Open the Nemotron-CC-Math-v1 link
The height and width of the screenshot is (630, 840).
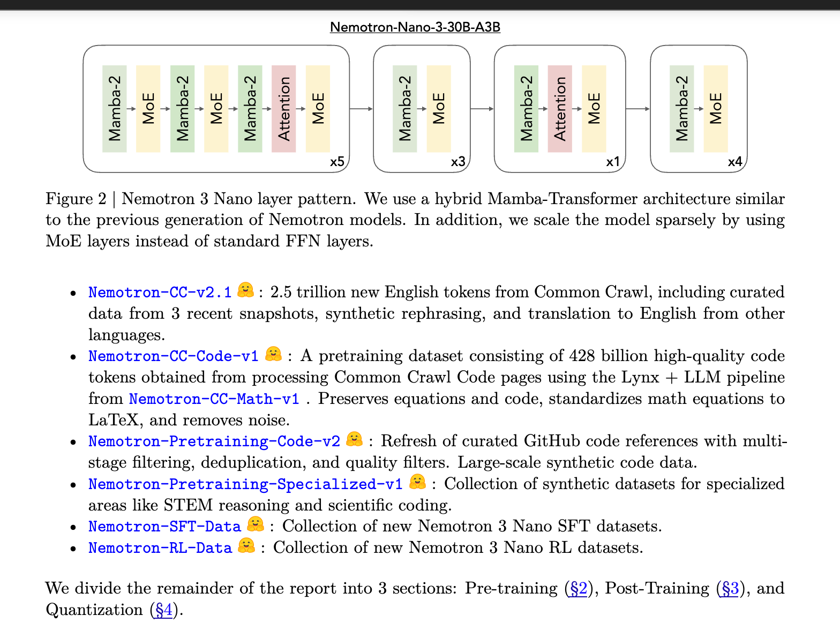(x=214, y=399)
